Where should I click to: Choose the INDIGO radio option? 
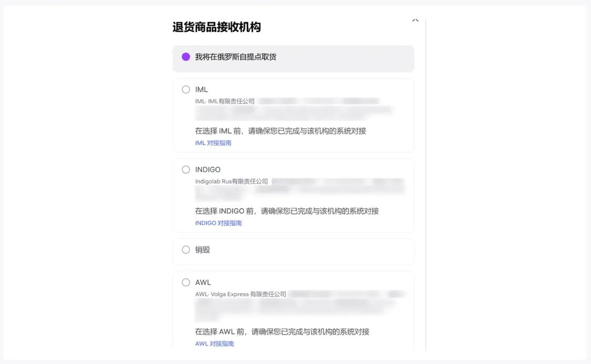coord(186,170)
